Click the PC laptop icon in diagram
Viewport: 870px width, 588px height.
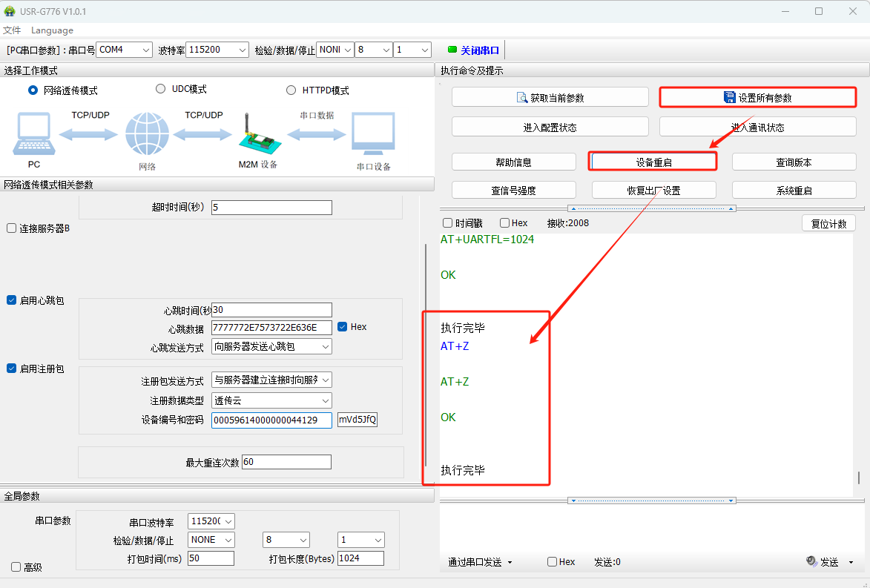click(34, 133)
